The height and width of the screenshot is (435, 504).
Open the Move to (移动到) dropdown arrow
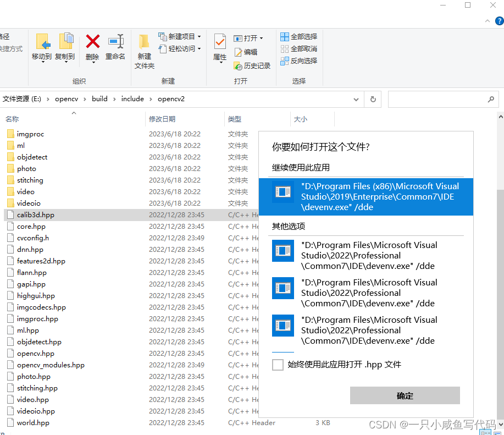click(43, 62)
